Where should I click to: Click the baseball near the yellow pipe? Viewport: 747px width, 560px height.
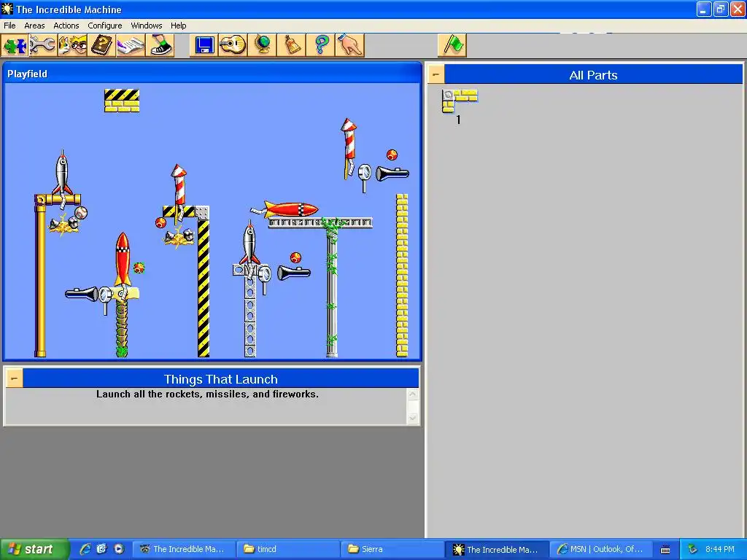click(81, 212)
